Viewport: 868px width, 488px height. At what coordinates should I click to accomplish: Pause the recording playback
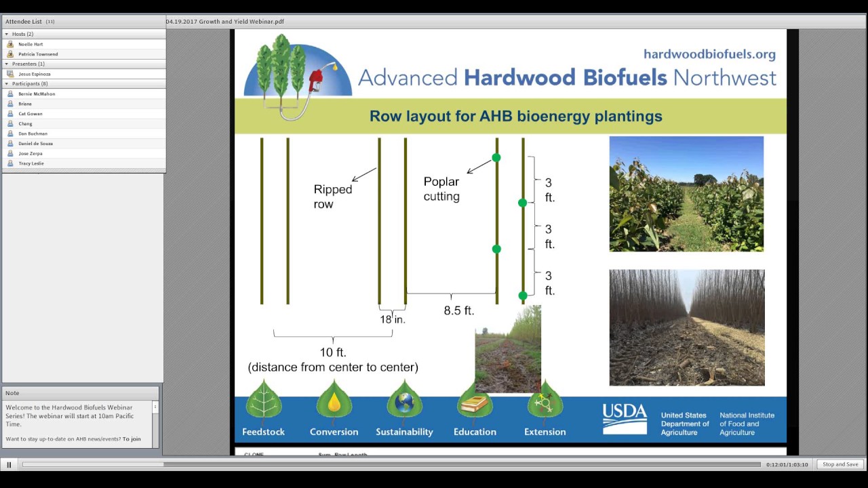point(9,465)
